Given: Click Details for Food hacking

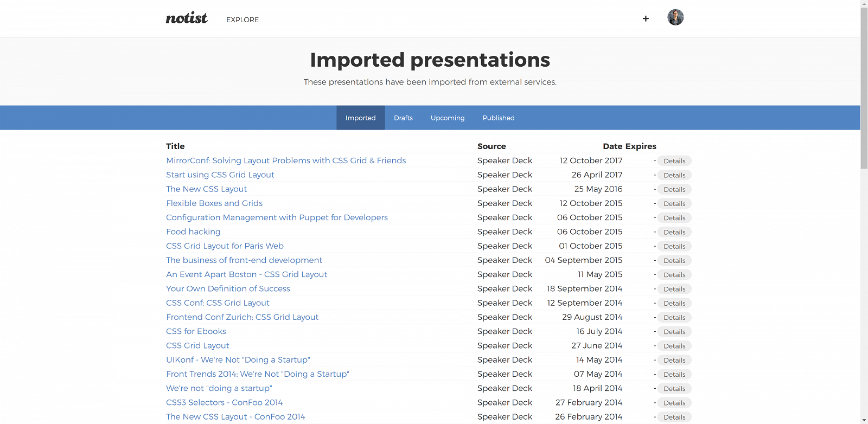Looking at the screenshot, I should pos(674,232).
